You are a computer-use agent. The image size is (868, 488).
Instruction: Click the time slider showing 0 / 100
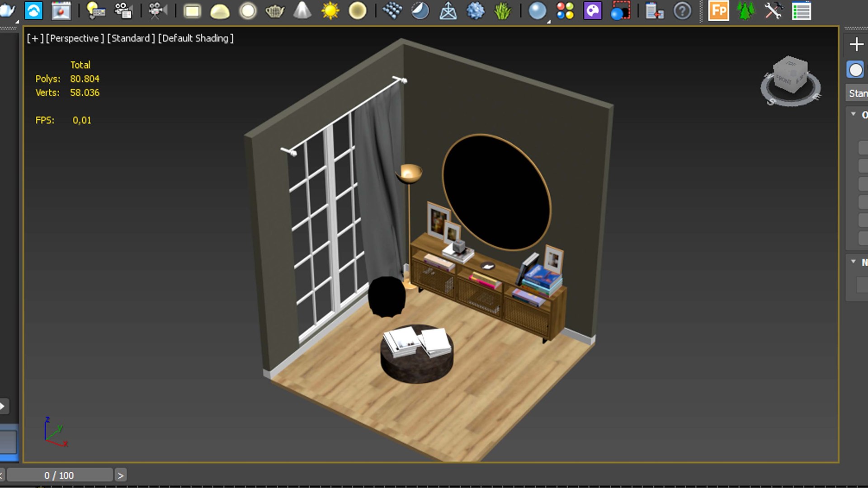click(x=59, y=475)
